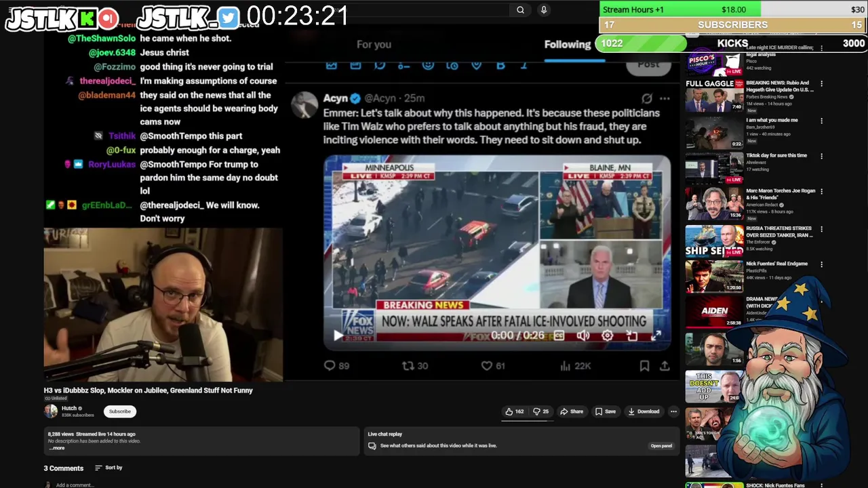Click the I am what you made me title

click(772, 120)
